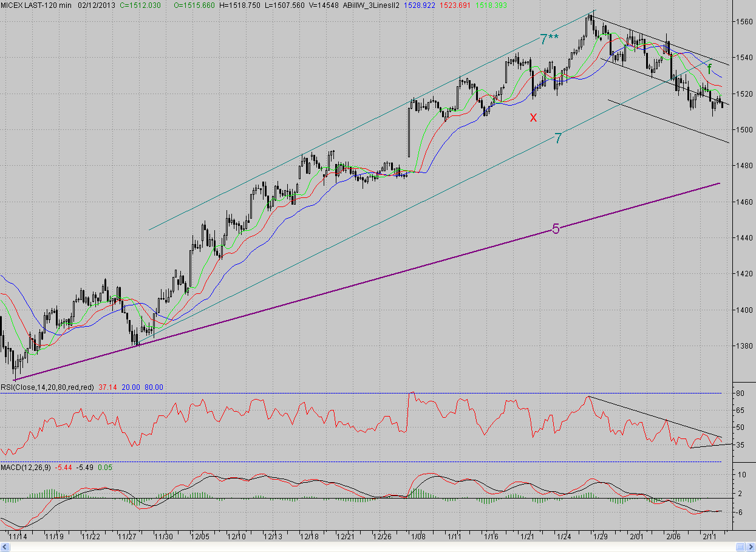The width and height of the screenshot is (756, 552).
Task: Click the RSI(Close,14,20,80,red,red) indicator label
Action: (47, 386)
